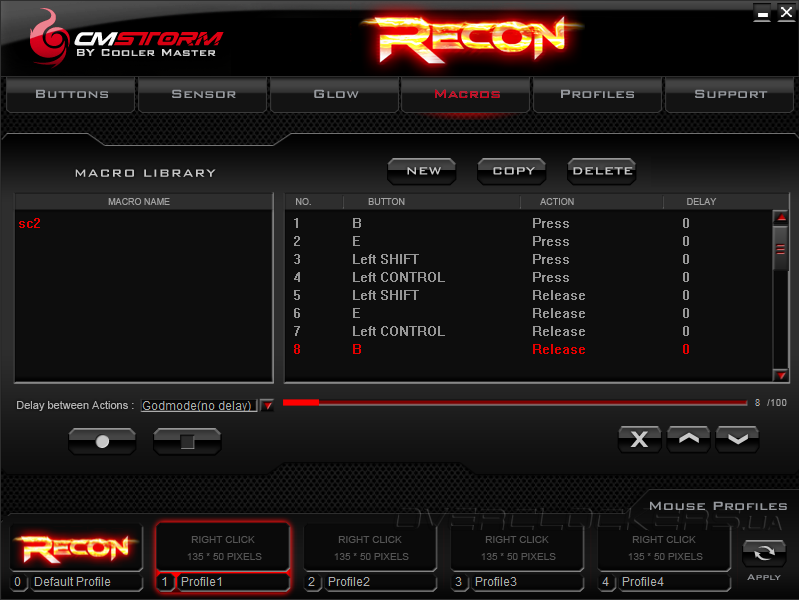Minimize the Recon window
This screenshot has height=600, width=800.
(x=763, y=13)
